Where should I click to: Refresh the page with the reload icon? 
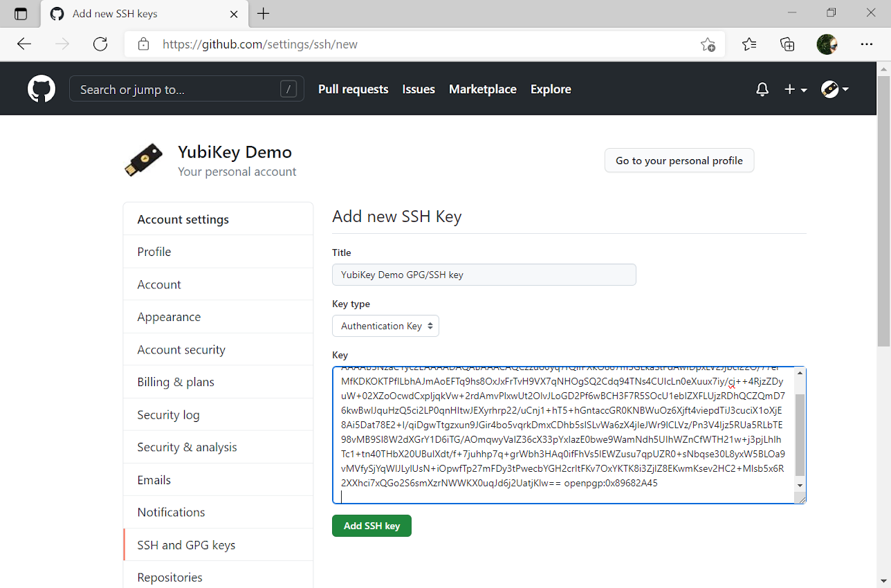(x=100, y=44)
